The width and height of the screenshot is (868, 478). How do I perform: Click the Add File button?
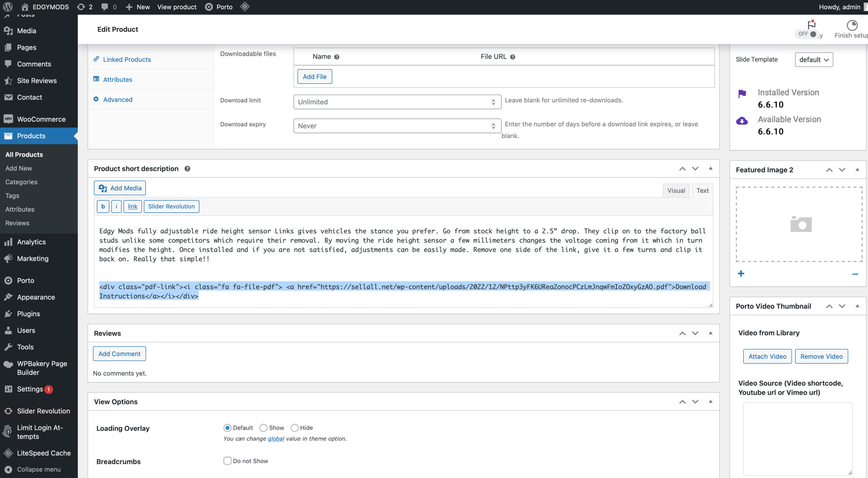pos(315,77)
